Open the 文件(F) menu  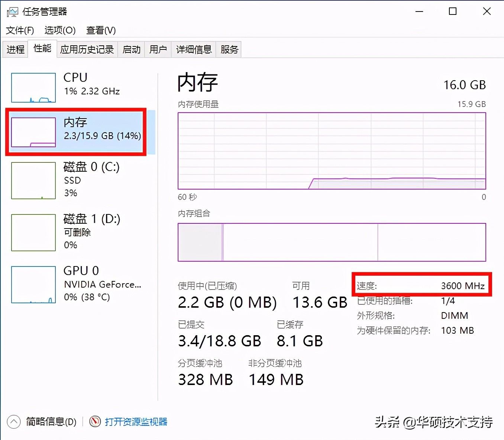coord(19,30)
